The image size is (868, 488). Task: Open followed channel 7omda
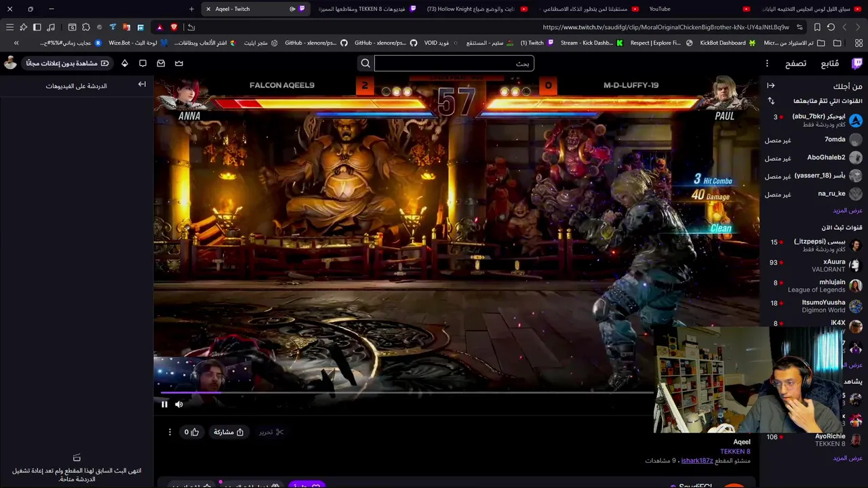(x=814, y=140)
